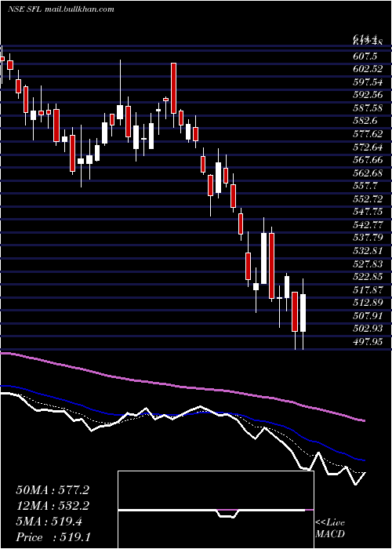The height and width of the screenshot is (549, 392).
Task: Click the 532.81 price axis label
Action: click(368, 251)
